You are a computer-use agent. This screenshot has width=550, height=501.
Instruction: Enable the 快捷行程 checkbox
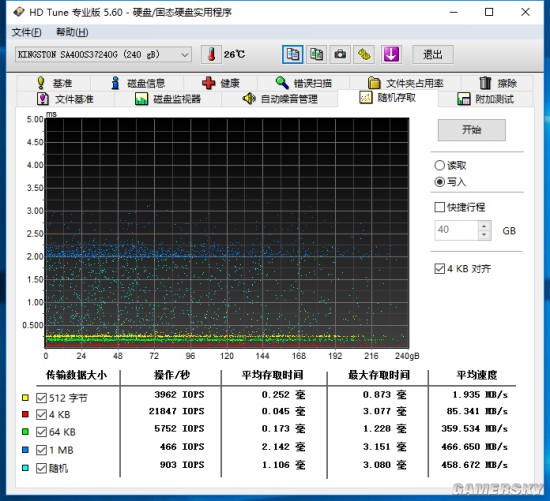(440, 207)
